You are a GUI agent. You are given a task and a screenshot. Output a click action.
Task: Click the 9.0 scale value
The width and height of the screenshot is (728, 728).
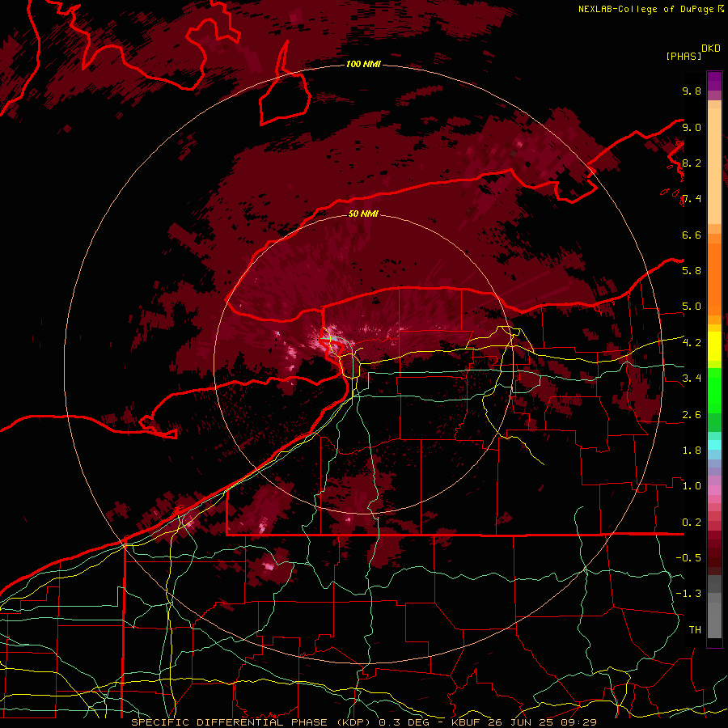[x=692, y=127]
